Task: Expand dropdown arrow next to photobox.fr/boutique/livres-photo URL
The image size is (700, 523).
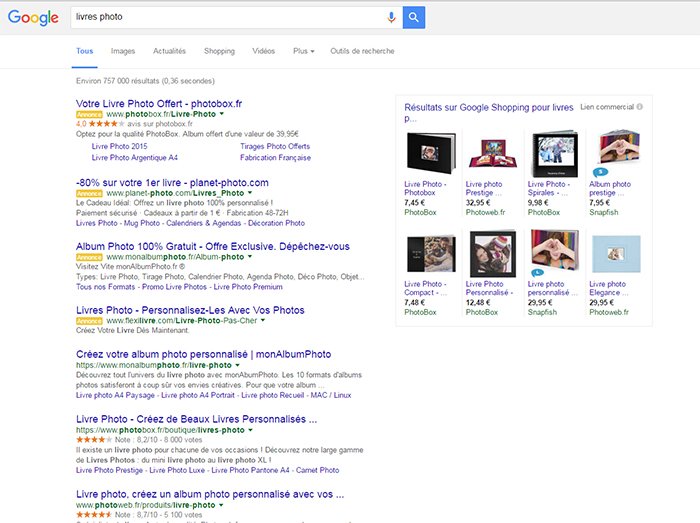Action: [x=250, y=430]
